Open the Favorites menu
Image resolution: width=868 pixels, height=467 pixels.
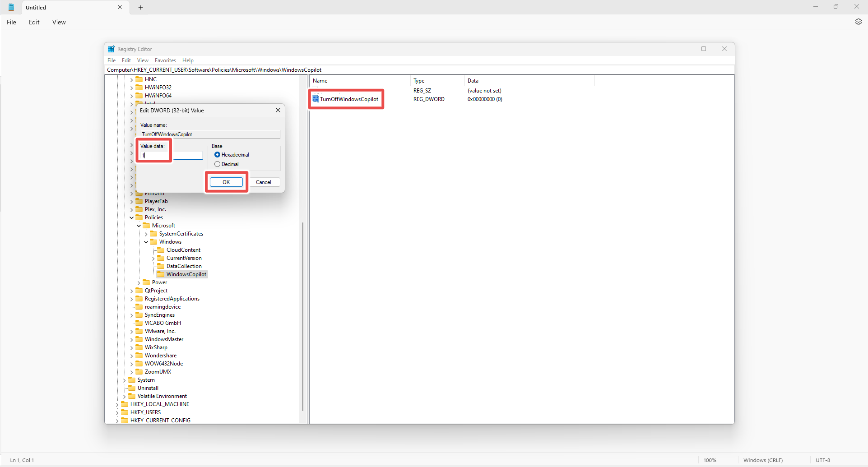tap(165, 60)
